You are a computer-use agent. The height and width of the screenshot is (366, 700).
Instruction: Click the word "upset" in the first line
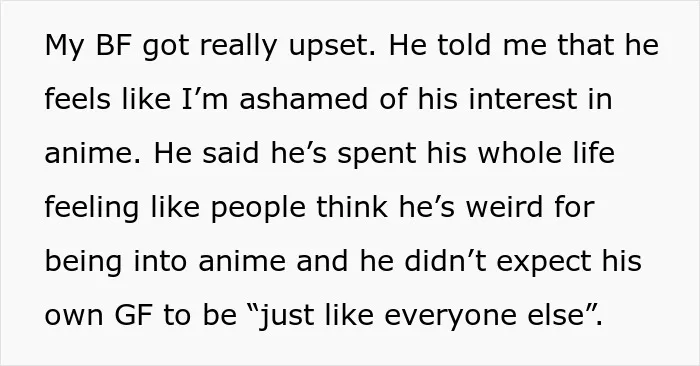(x=332, y=46)
